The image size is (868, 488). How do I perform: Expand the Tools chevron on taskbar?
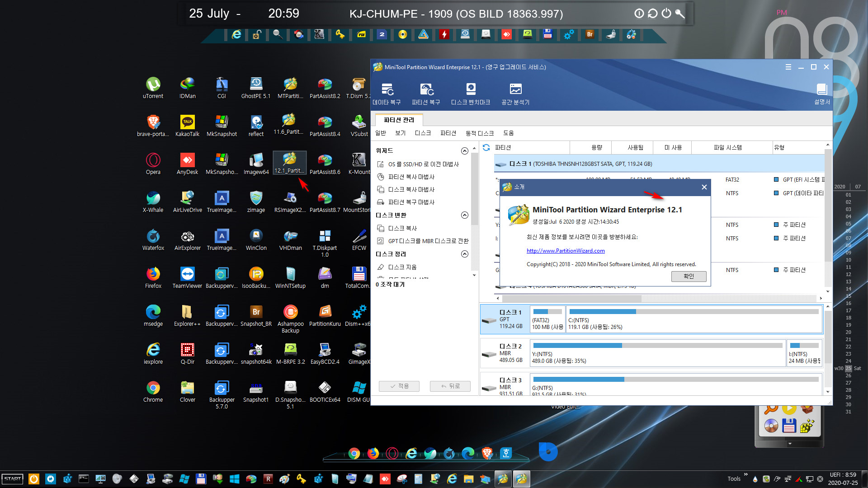click(745, 474)
